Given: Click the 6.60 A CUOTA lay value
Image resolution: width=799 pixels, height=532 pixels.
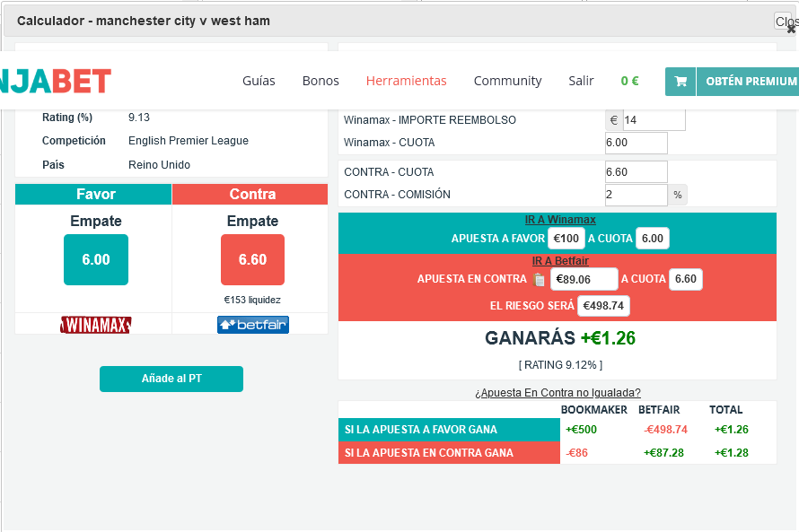Looking at the screenshot, I should 685,279.
